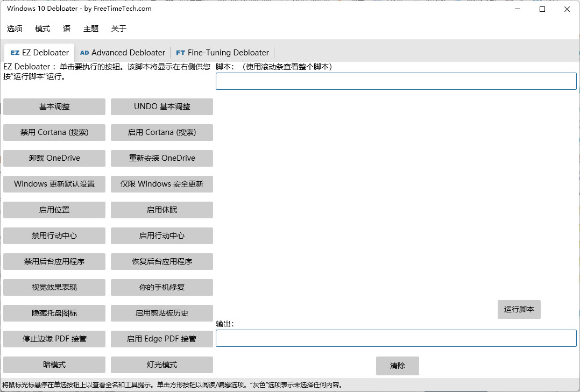Click 启用 Edge PDF 接管
Image resolution: width=580 pixels, height=392 pixels.
(x=162, y=339)
